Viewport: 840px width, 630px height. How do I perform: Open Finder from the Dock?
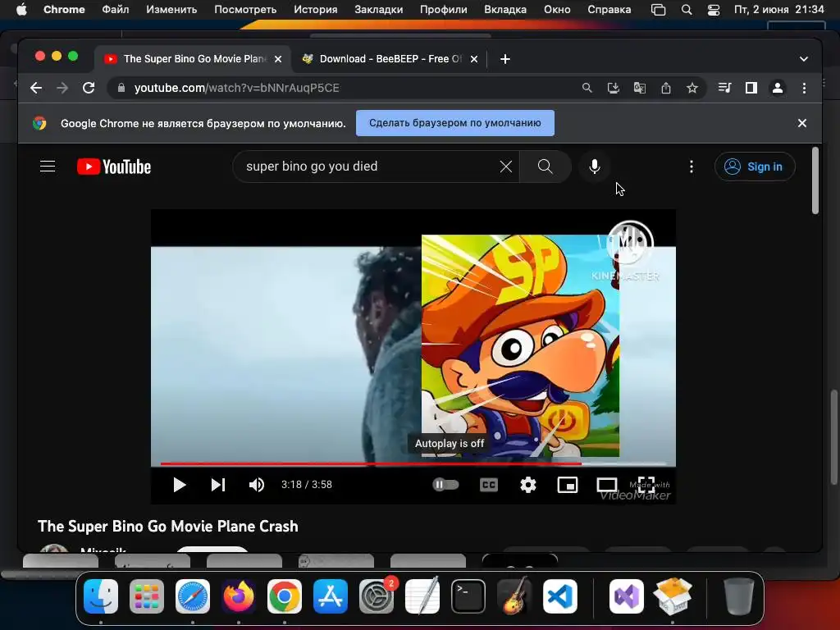[x=101, y=596]
